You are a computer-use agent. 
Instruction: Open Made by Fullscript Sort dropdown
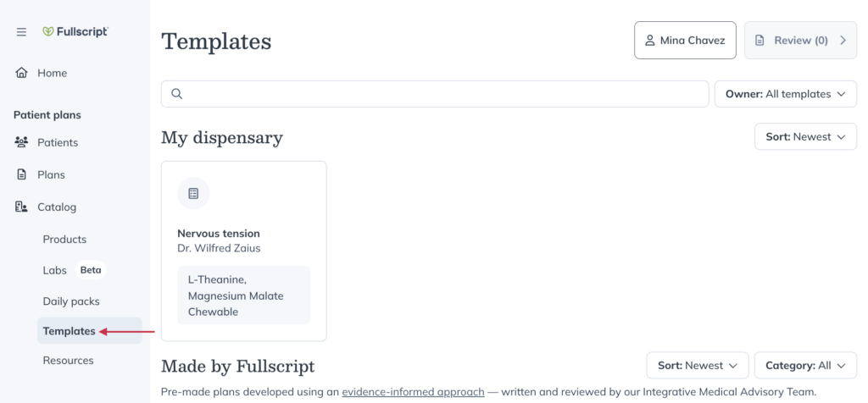(x=698, y=366)
